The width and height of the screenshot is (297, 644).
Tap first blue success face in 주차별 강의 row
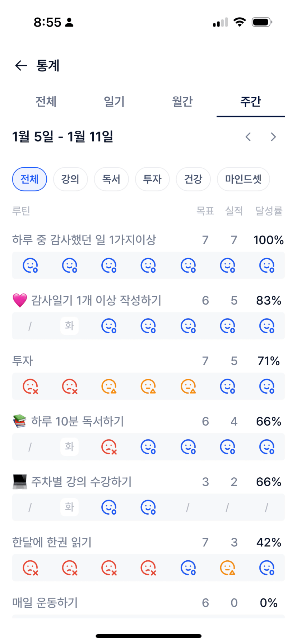tap(109, 507)
